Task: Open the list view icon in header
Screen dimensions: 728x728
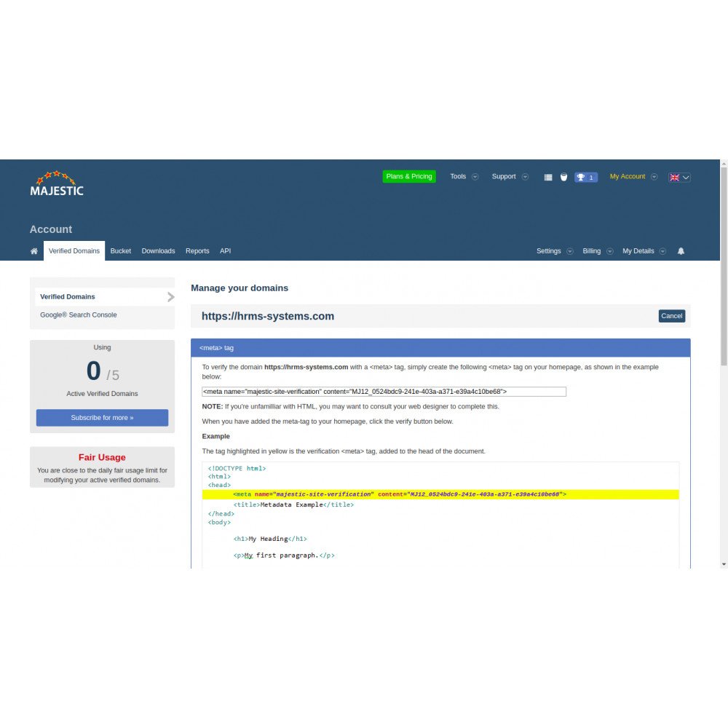Action: pyautogui.click(x=548, y=177)
